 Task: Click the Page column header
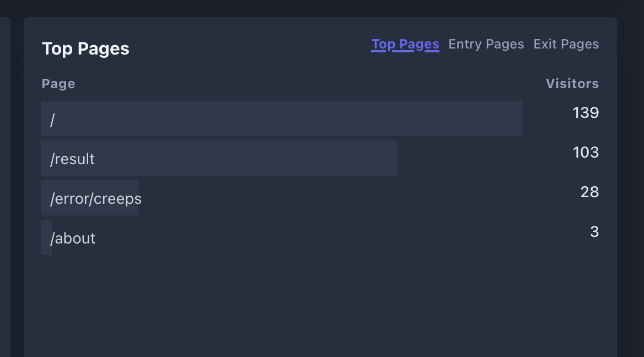(58, 84)
